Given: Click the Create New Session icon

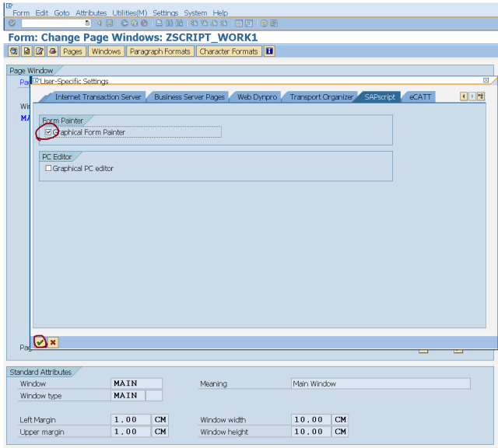Looking at the screenshot, I should click(239, 23).
